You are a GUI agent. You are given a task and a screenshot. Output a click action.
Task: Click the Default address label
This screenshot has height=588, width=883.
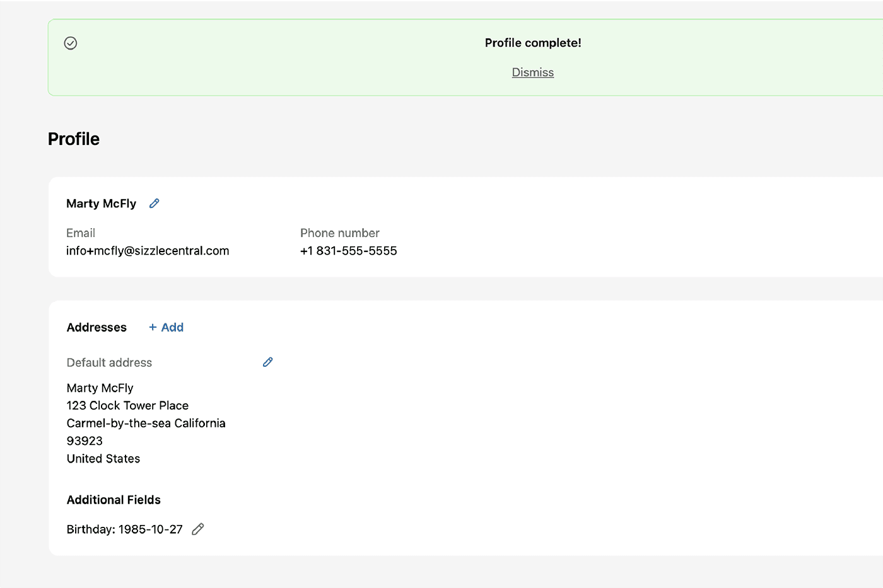[109, 362]
